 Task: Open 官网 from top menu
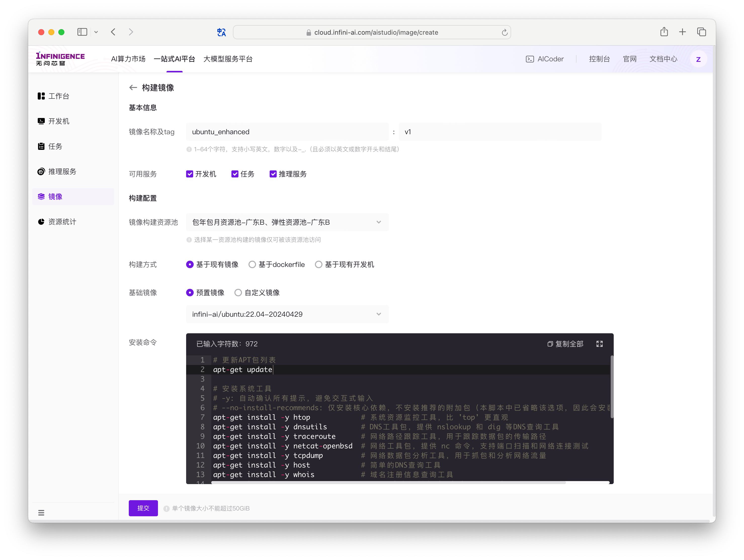click(x=630, y=59)
